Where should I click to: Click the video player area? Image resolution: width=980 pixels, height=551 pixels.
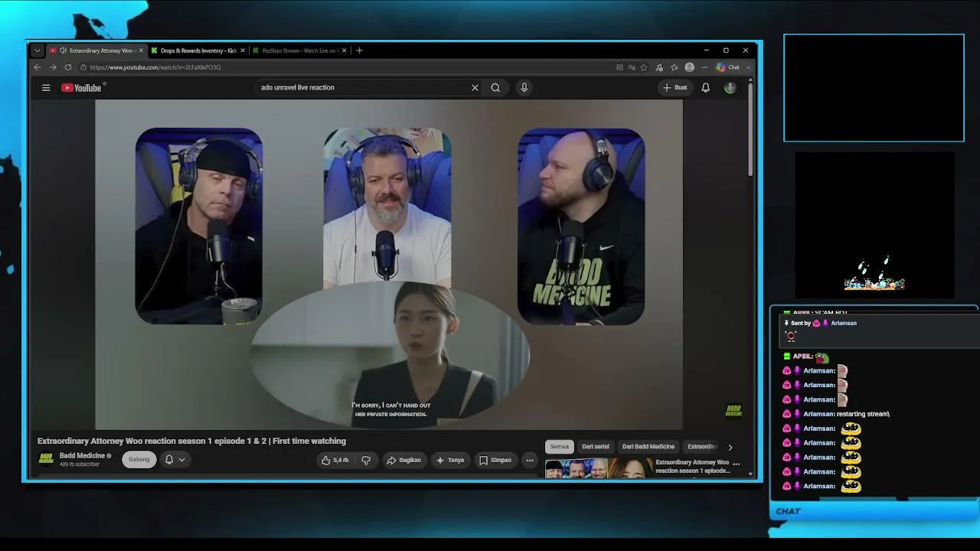tap(389, 264)
